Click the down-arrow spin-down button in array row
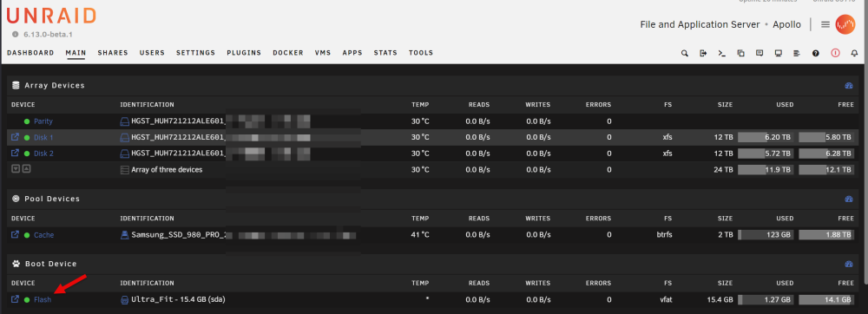The width and height of the screenshot is (868, 314). (16, 169)
